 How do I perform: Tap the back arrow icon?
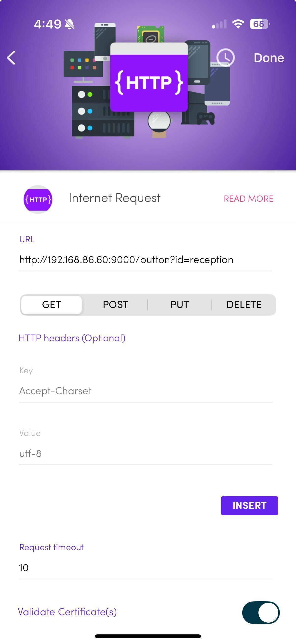[11, 58]
